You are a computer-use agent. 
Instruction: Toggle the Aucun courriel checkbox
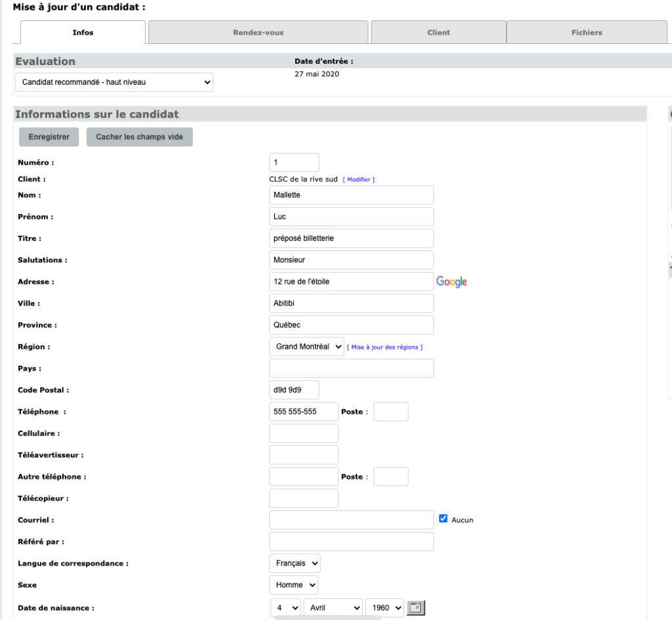(x=443, y=519)
